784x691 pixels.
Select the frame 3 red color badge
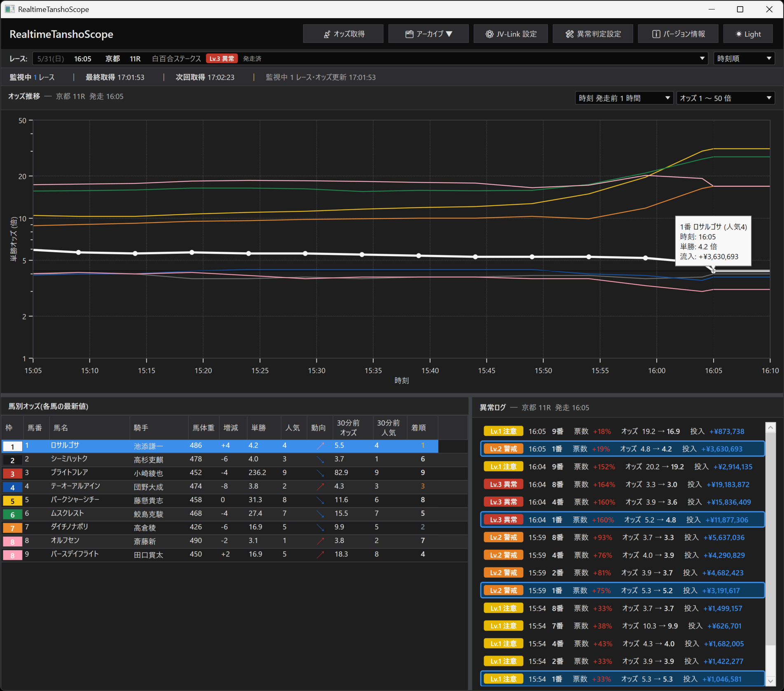12,474
